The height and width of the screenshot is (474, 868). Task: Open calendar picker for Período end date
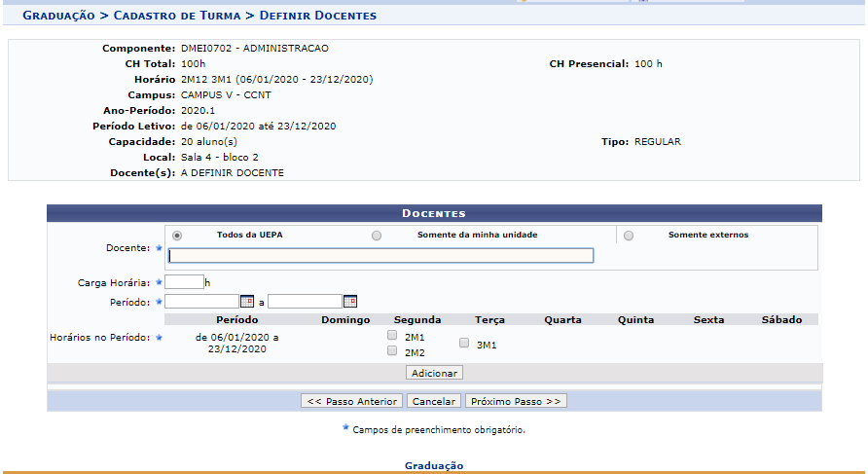(x=350, y=302)
